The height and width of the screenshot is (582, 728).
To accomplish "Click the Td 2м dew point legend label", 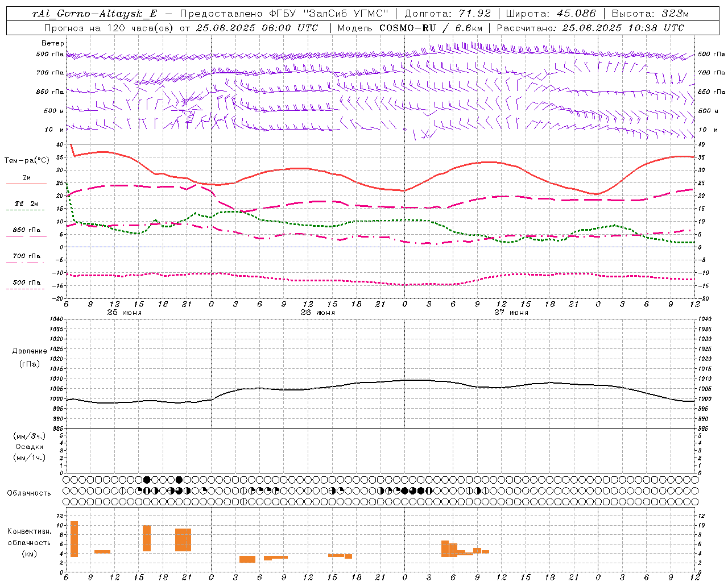I will pos(27,203).
